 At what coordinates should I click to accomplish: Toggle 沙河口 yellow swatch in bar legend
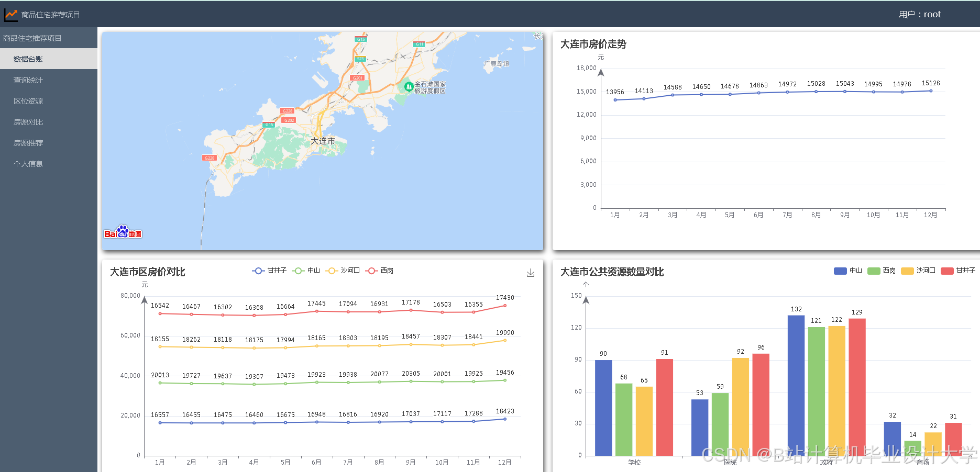pyautogui.click(x=907, y=271)
